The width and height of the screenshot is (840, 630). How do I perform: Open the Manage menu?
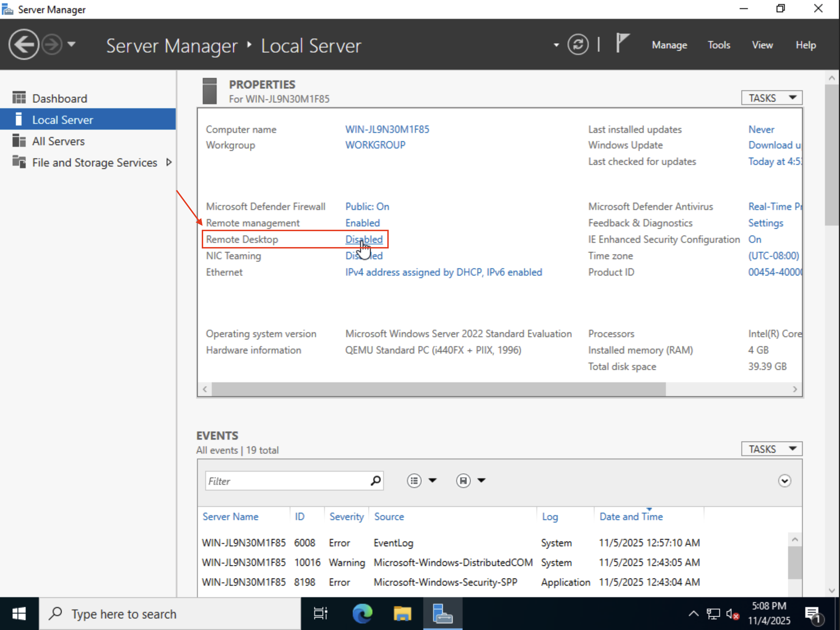pyautogui.click(x=669, y=45)
